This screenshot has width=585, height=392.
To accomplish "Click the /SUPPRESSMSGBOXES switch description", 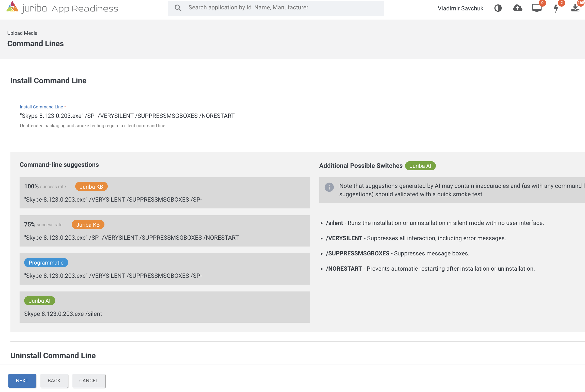I will 398,253.
